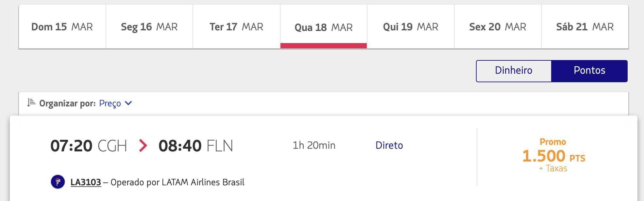Viewport: 644px width, 201px height.
Task: Click the LATAM airline logo icon
Action: click(x=58, y=182)
